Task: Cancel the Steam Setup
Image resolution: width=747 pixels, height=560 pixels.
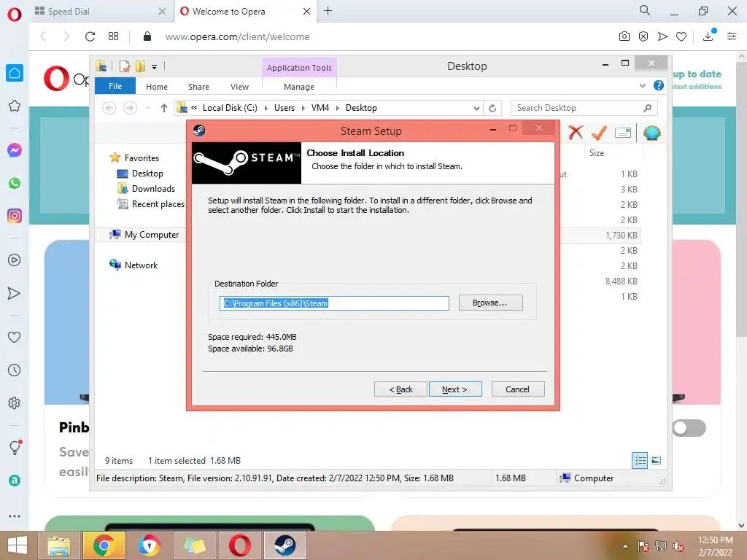Action: (x=518, y=389)
